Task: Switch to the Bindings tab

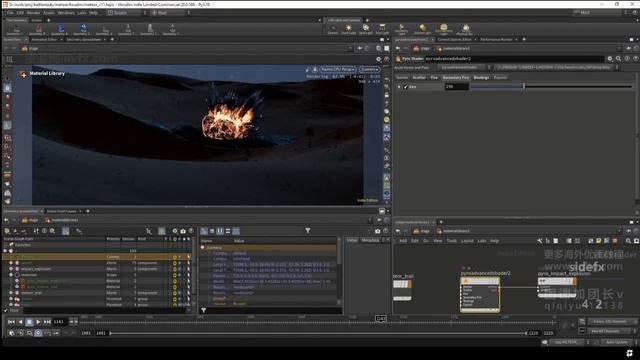Action: (x=481, y=78)
